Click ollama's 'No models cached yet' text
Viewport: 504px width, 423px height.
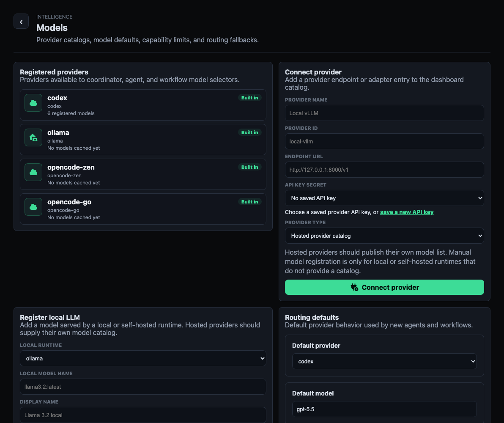[x=74, y=148]
